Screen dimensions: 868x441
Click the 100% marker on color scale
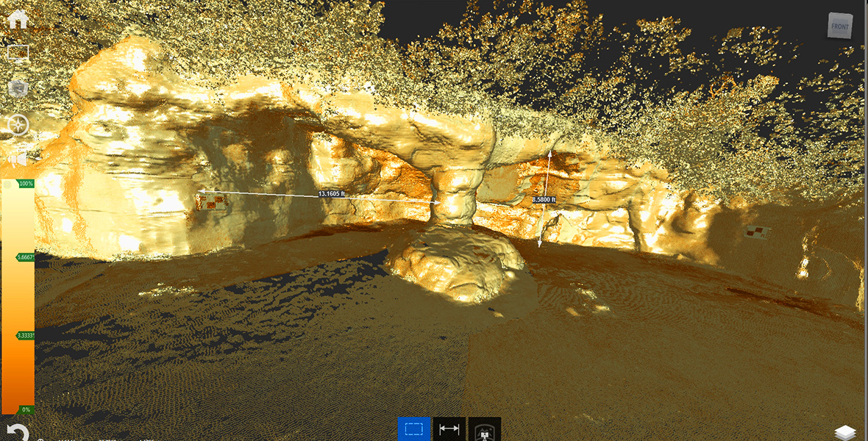26,183
